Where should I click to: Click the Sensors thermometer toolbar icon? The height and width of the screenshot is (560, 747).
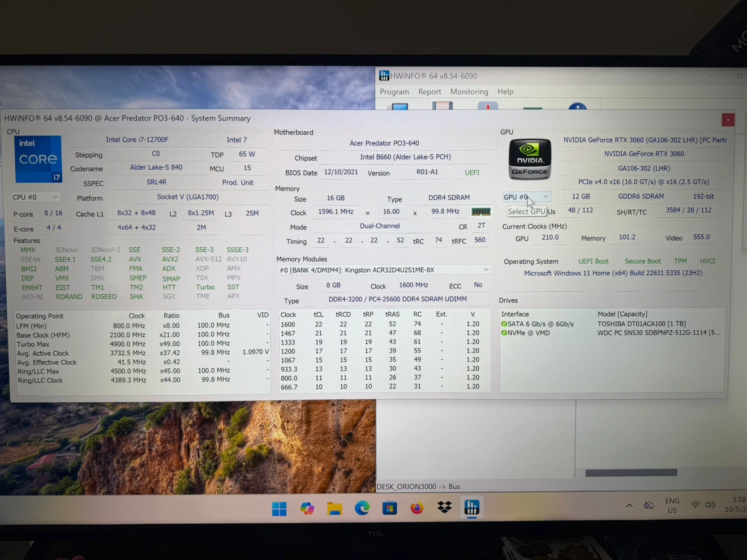coord(488,106)
